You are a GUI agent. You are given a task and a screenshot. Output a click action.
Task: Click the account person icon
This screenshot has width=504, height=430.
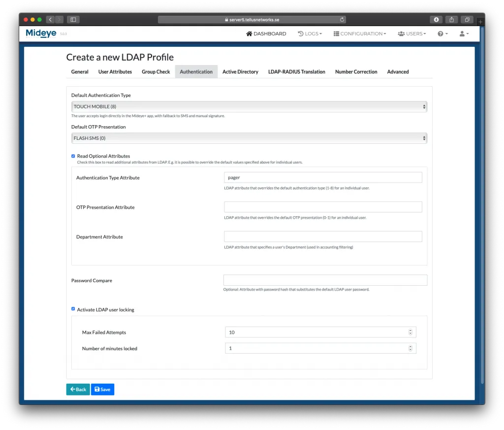tap(462, 33)
